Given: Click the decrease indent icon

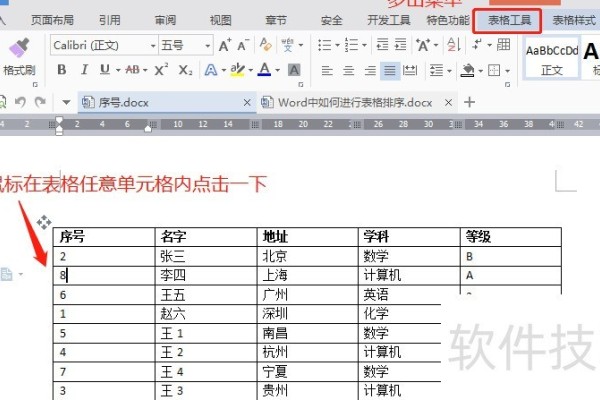Looking at the screenshot, I should pos(382,45).
